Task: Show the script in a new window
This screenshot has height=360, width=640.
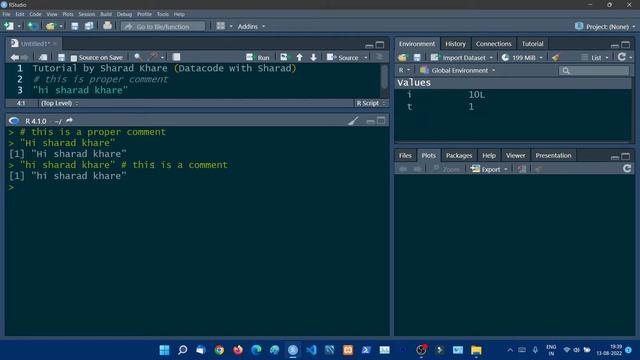Action: (x=43, y=57)
